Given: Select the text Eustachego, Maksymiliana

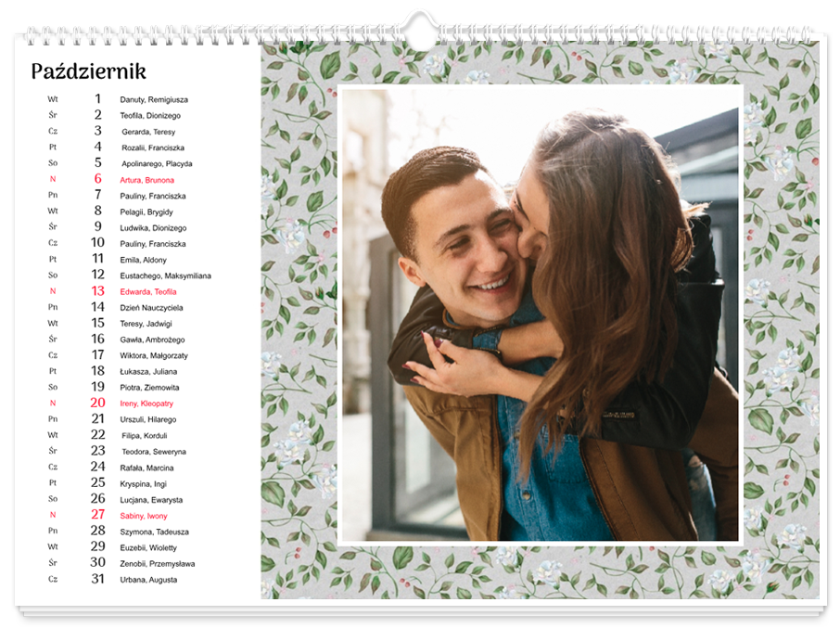Looking at the screenshot, I should [x=166, y=276].
